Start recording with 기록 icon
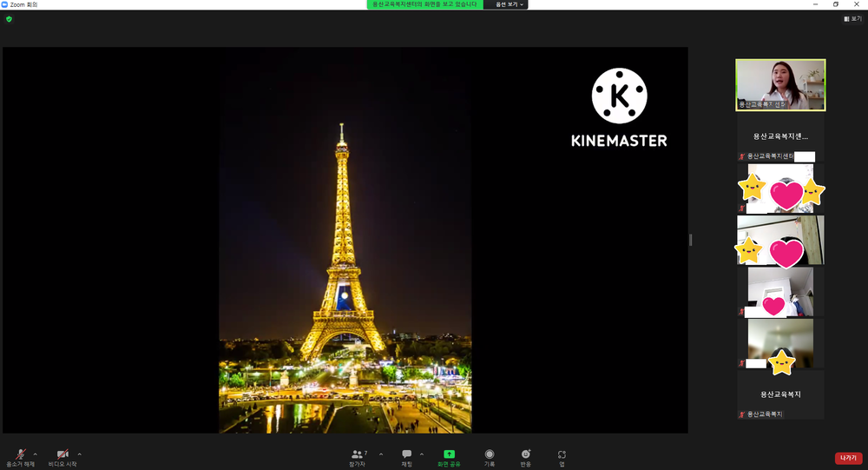 [490, 458]
